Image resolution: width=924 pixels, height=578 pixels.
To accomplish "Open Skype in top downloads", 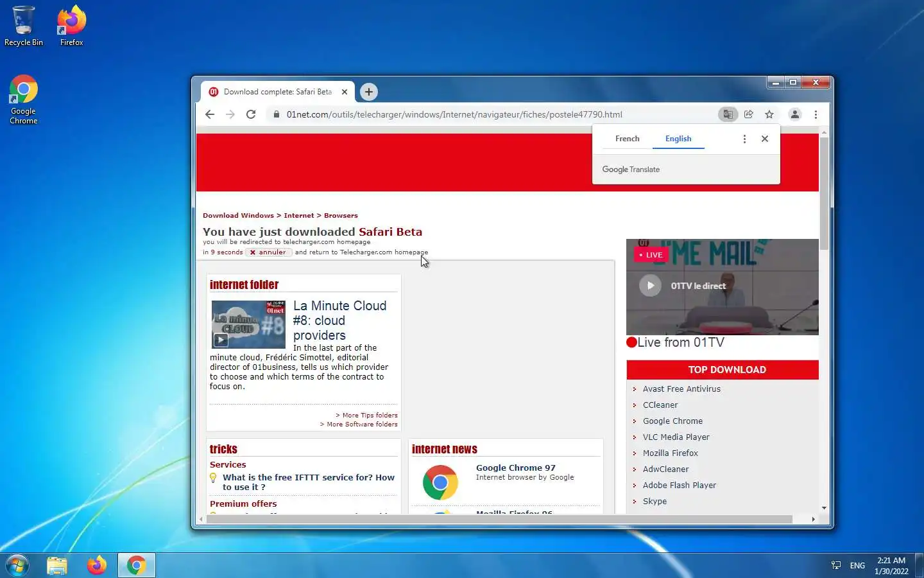I will (654, 502).
